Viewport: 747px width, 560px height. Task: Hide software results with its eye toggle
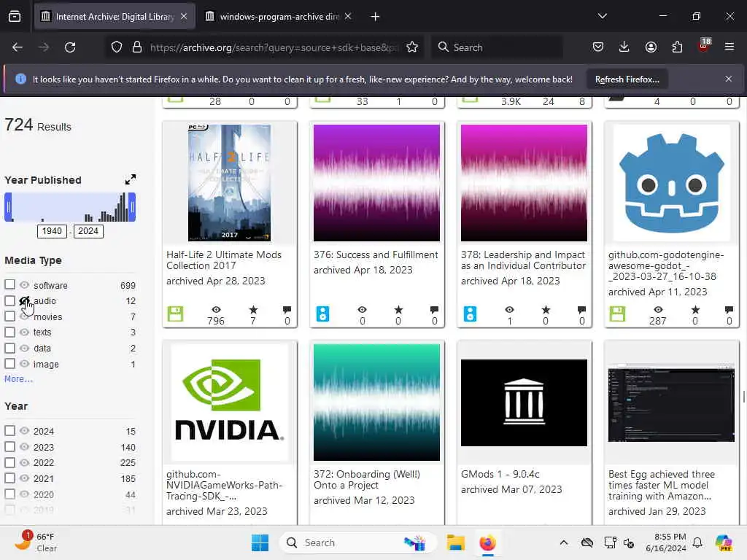coord(24,285)
